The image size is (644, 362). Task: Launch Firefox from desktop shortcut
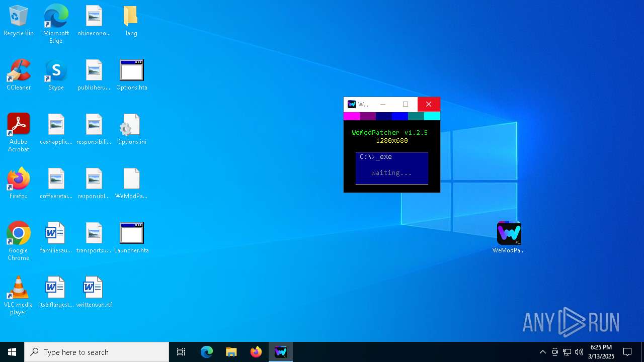click(x=19, y=184)
